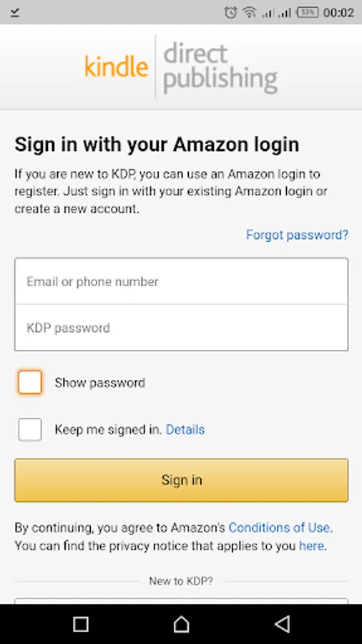Viewport: 362px width, 644px height.
Task: Check the Keep me signed in box
Action: tap(29, 429)
